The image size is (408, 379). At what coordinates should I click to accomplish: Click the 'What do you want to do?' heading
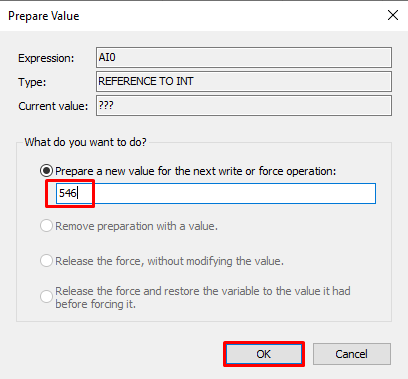(85, 142)
